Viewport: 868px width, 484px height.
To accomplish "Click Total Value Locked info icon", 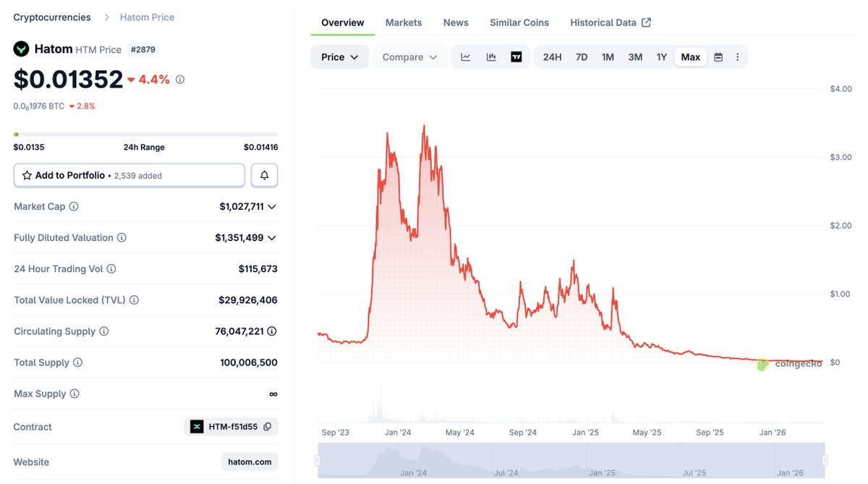I will coord(134,300).
